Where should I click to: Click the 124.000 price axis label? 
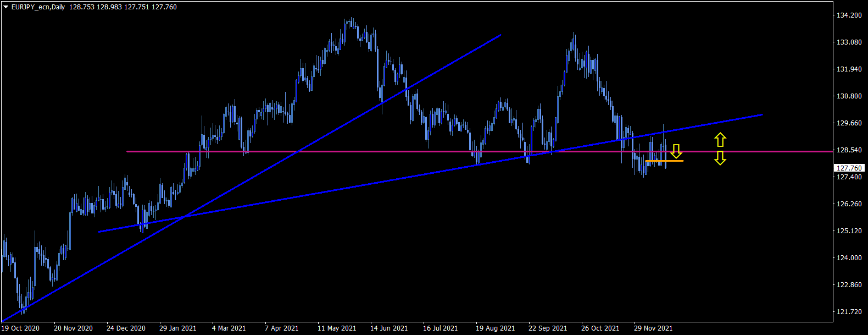849,258
